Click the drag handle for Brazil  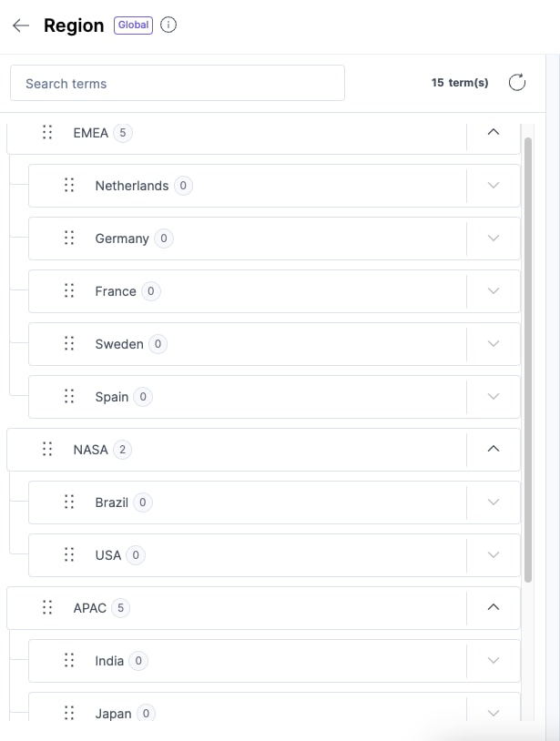[x=69, y=502]
